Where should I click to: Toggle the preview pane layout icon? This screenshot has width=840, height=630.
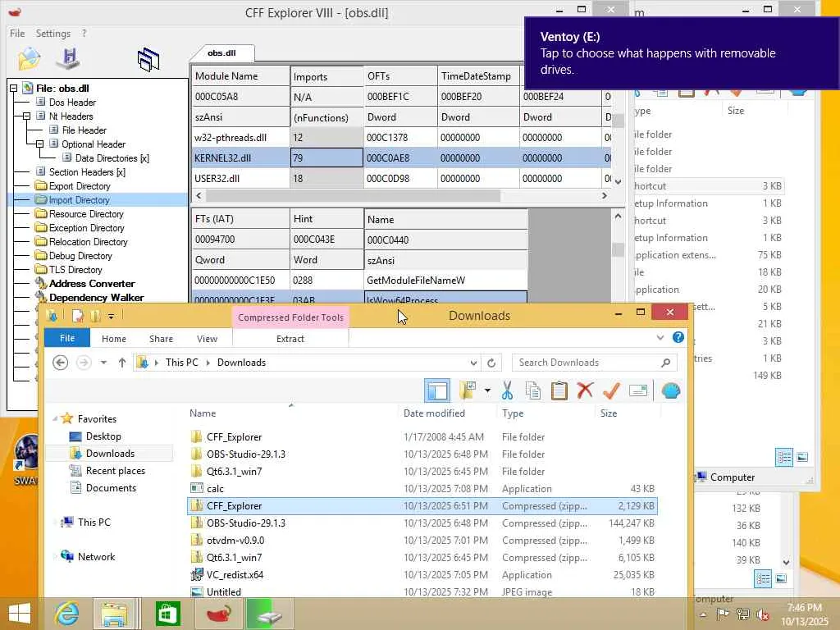point(437,390)
